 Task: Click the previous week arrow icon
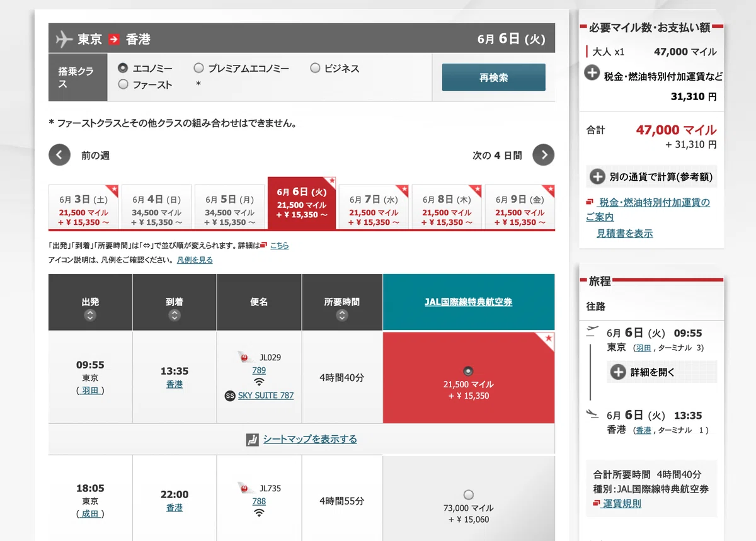(x=59, y=155)
